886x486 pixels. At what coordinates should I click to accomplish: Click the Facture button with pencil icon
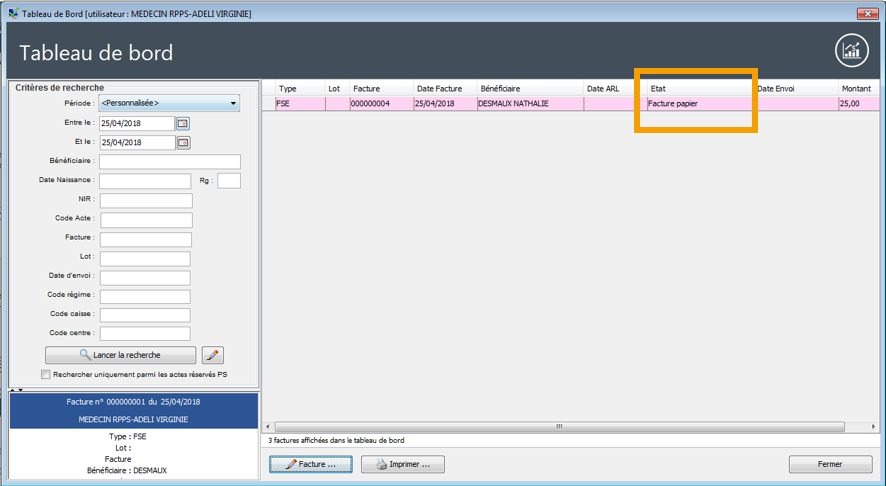click(x=310, y=465)
